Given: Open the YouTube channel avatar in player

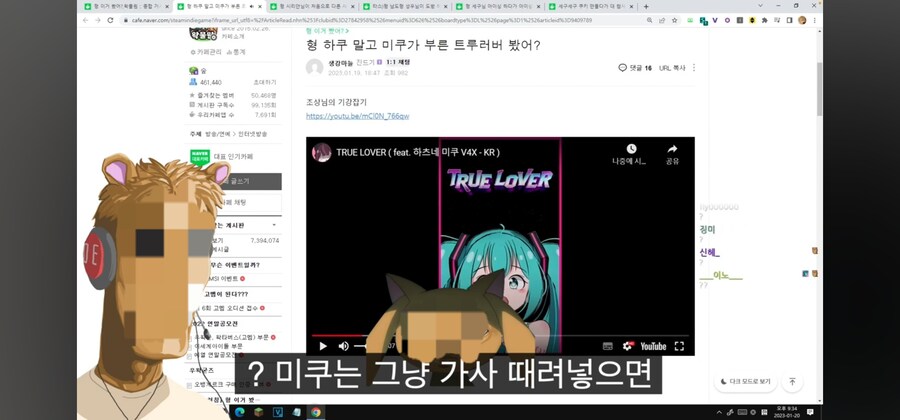Looking at the screenshot, I should pyautogui.click(x=321, y=153).
